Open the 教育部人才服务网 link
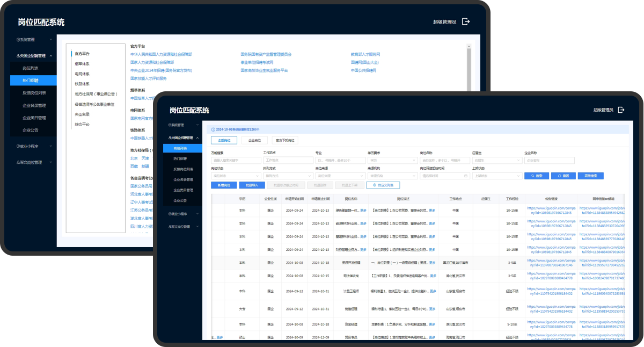The width and height of the screenshot is (644, 347). tap(365, 54)
